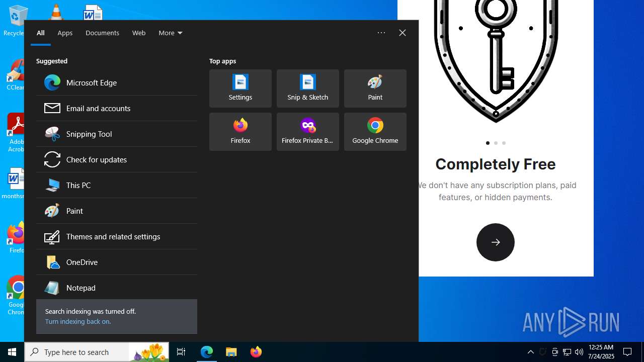644x362 pixels.
Task: Open Snip & Sketch tile
Action: click(x=308, y=88)
